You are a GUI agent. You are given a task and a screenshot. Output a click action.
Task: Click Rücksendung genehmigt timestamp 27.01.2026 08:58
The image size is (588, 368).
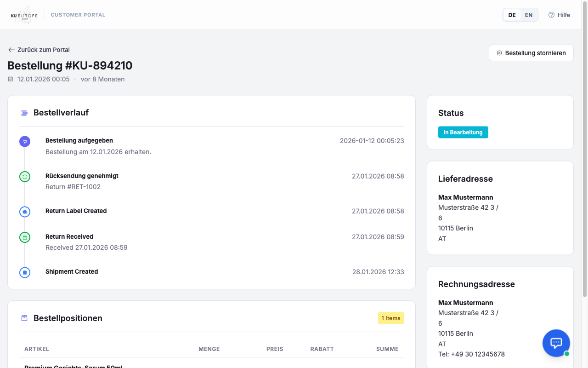tap(378, 176)
